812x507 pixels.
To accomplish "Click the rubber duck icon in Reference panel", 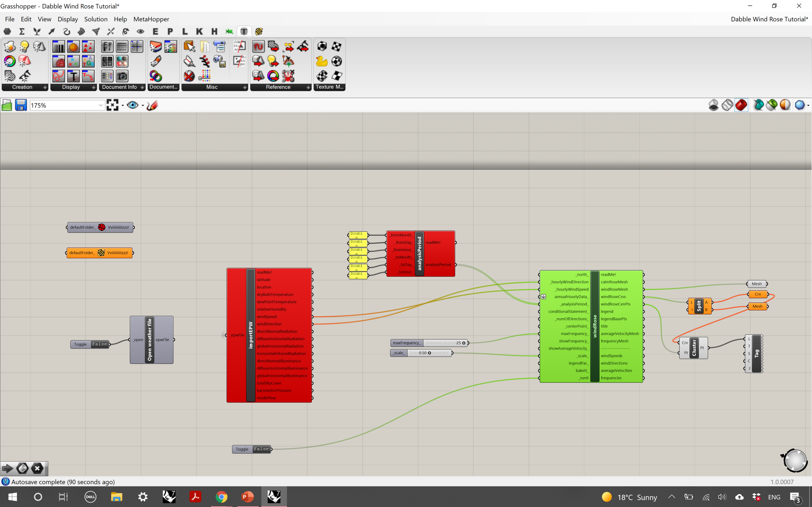I will pyautogui.click(x=322, y=61).
